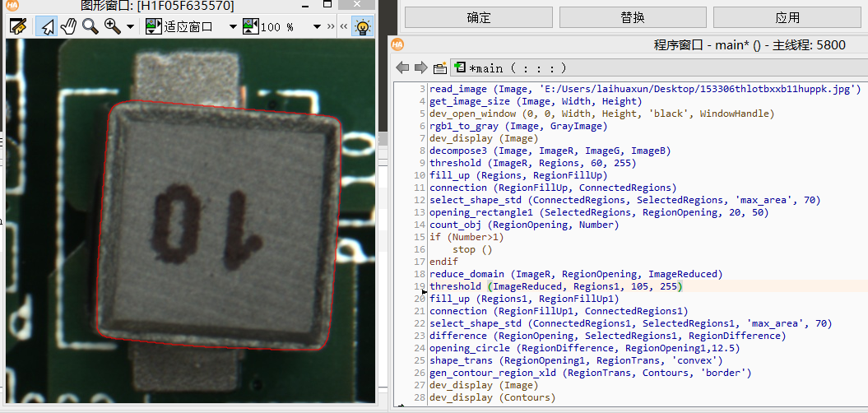
Task: Click the clear graphics window icon
Action: tap(17, 26)
